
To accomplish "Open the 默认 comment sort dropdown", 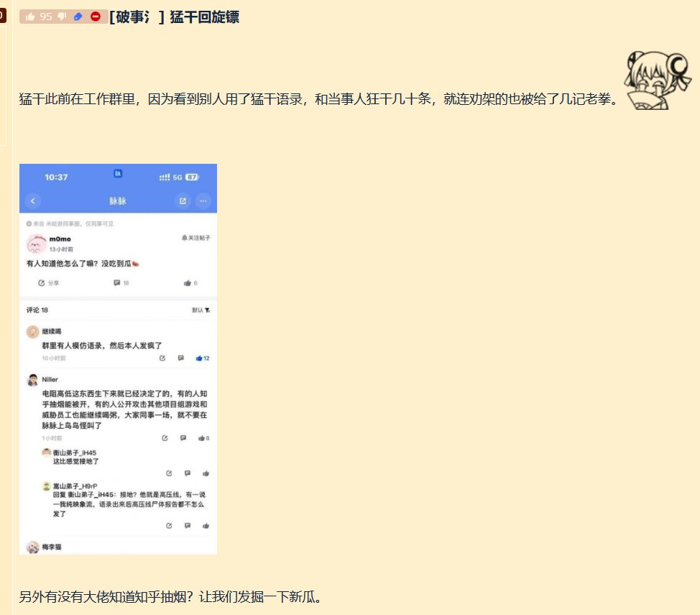I will point(201,310).
